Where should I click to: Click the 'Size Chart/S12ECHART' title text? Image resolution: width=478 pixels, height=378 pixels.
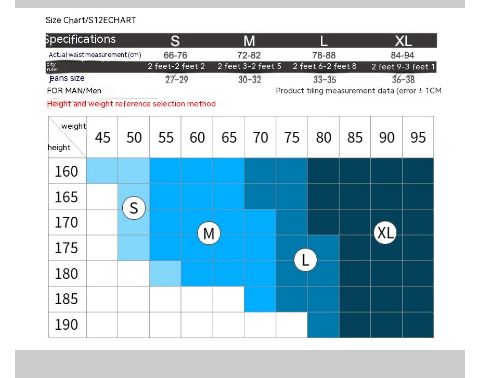(x=91, y=20)
